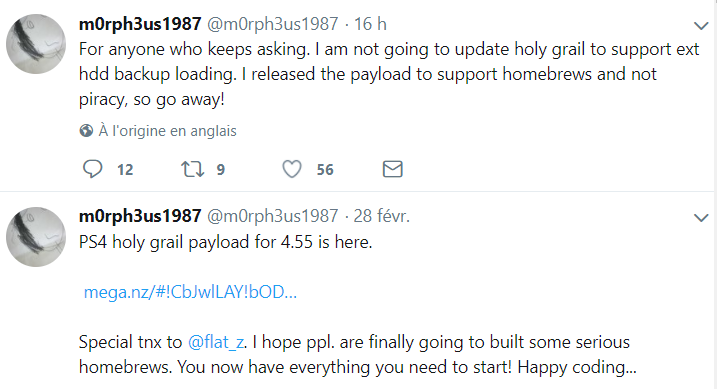Click the retweet icon on first tweet
Screen dimensions: 717x389
[193, 169]
